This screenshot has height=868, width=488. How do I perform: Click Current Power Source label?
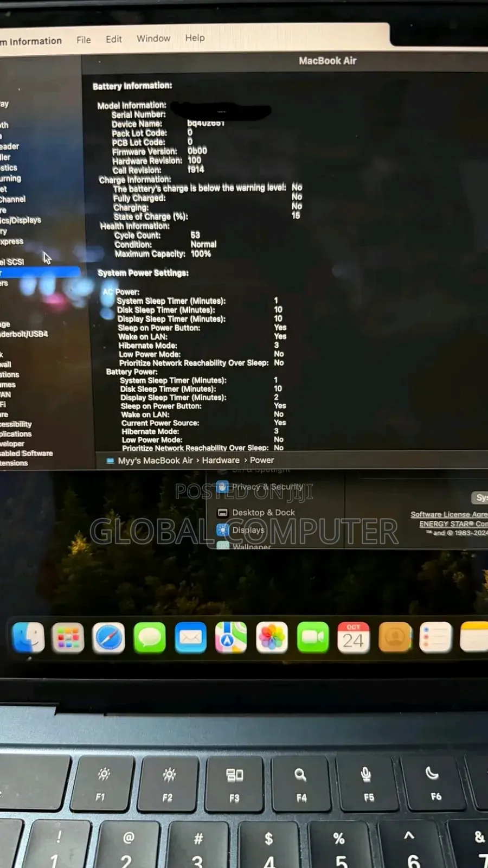coord(160,423)
